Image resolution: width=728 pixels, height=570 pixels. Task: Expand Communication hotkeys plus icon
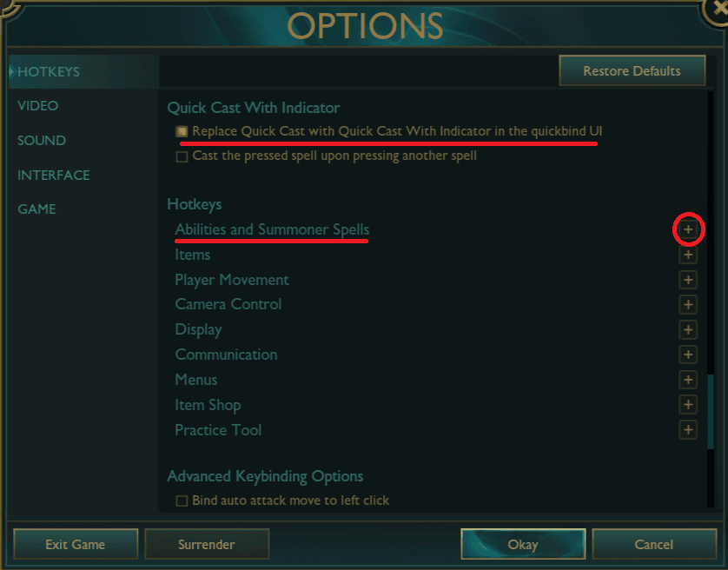pyautogui.click(x=688, y=355)
